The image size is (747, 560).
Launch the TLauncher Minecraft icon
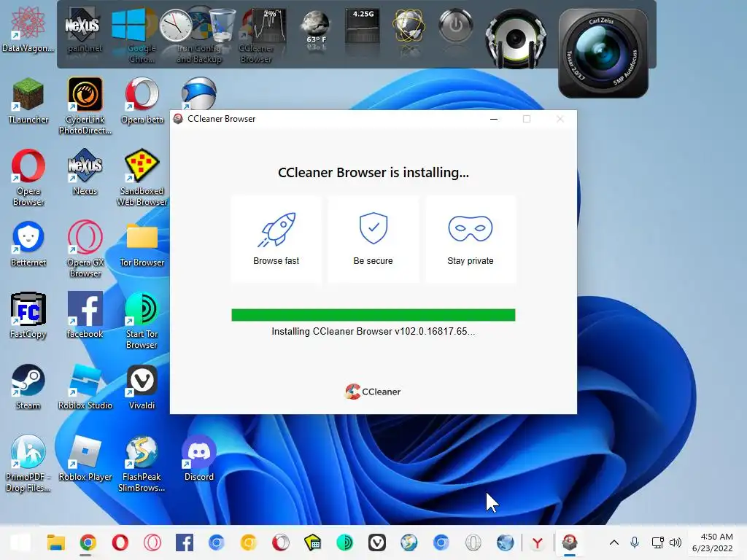point(28,101)
